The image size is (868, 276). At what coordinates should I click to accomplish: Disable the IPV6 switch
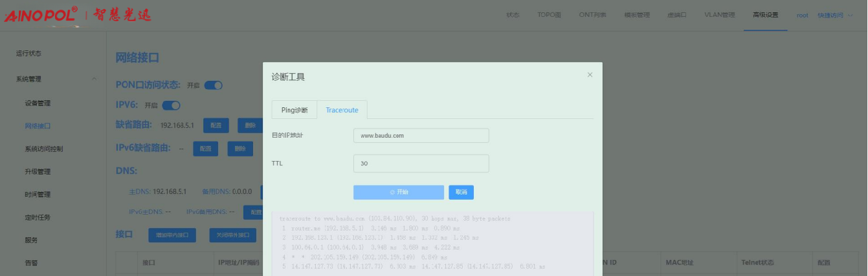(x=171, y=105)
